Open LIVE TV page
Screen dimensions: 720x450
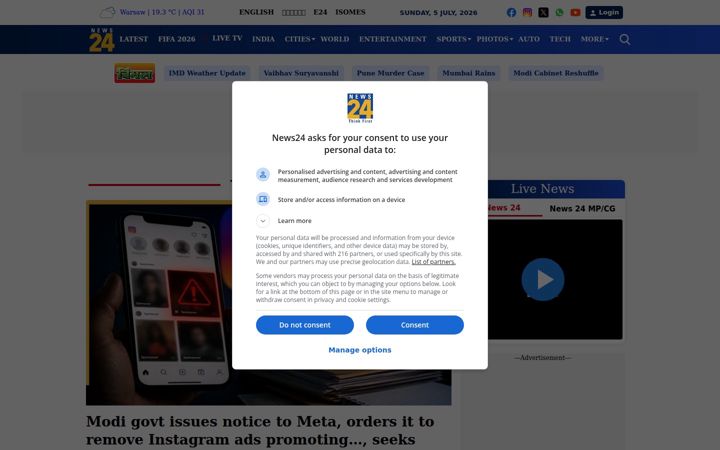point(227,38)
